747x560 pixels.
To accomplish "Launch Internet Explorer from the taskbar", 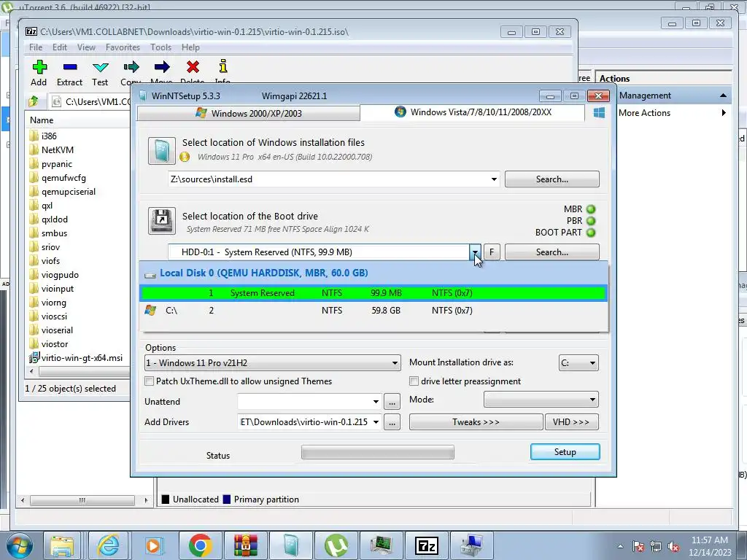I will pos(108,545).
